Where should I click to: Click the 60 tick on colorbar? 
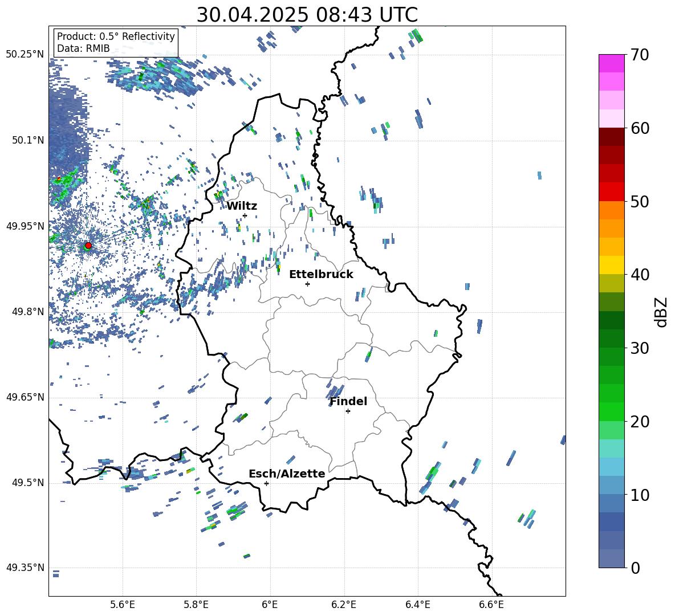(640, 128)
